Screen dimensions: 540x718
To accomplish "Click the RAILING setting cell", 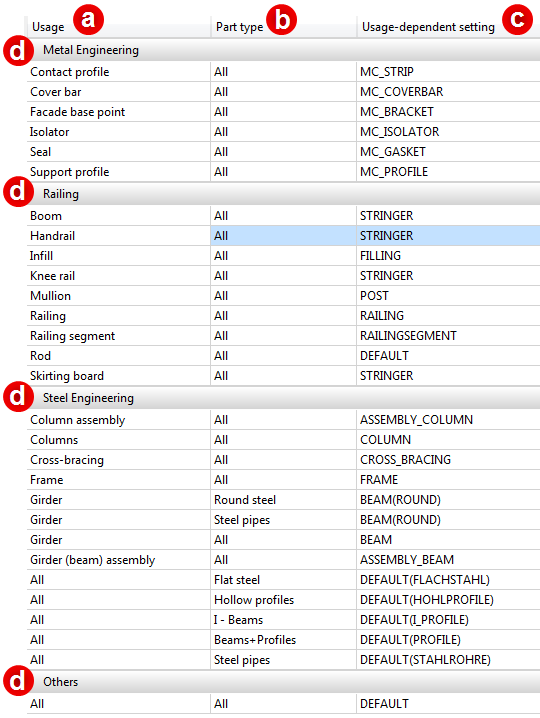I will click(x=448, y=316).
